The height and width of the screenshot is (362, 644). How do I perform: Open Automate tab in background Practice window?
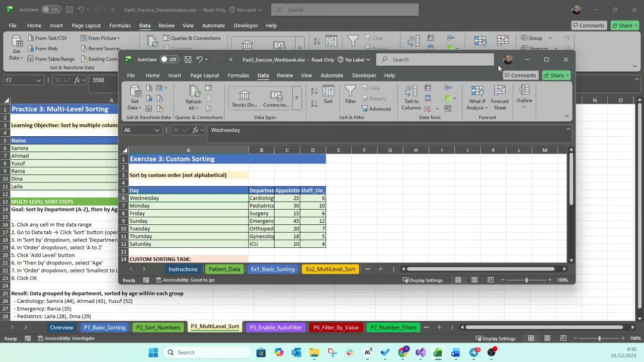(213, 26)
